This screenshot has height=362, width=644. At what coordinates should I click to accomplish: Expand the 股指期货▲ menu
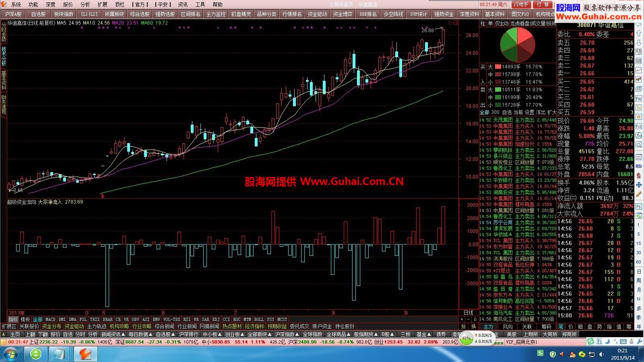[x=366, y=334]
